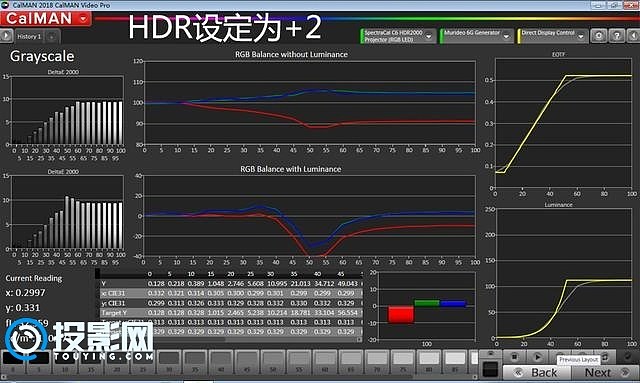Select the 85 percent grayscale patch

(455, 362)
